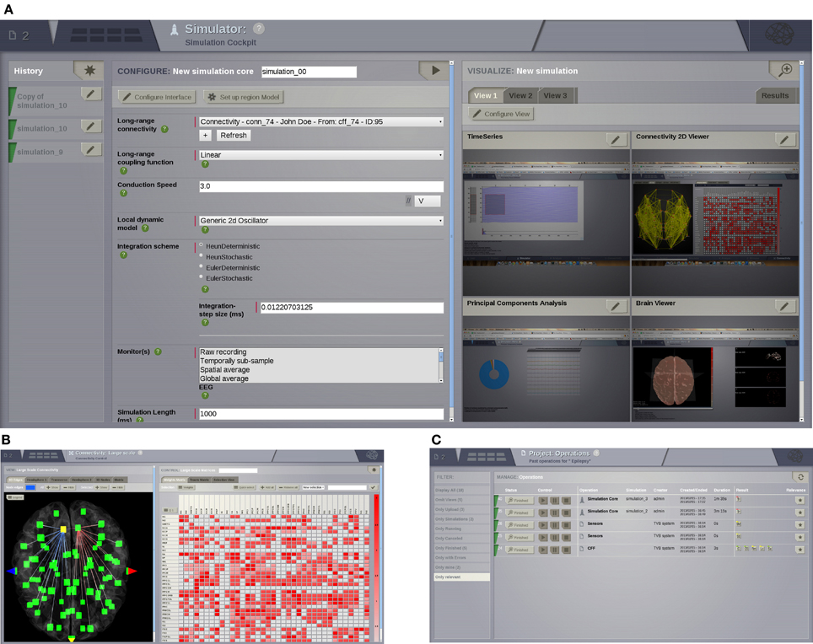Open the Results tab
This screenshot has width=813, height=644.
[775, 95]
